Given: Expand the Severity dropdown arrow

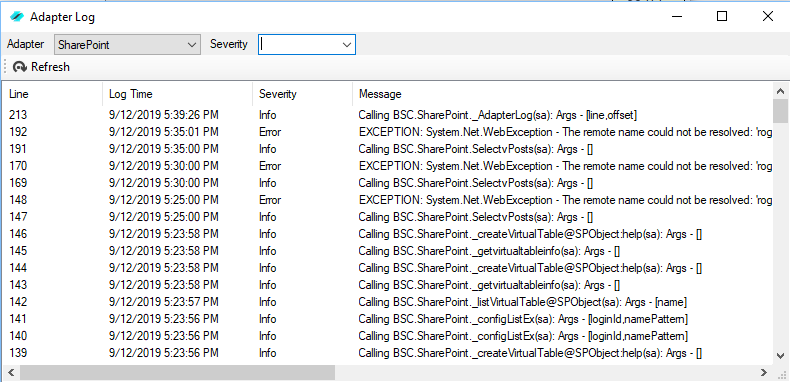Looking at the screenshot, I should pyautogui.click(x=347, y=44).
